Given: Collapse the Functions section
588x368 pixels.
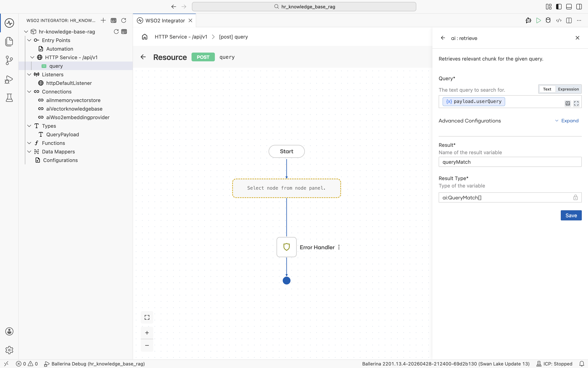Looking at the screenshot, I should coord(29,143).
